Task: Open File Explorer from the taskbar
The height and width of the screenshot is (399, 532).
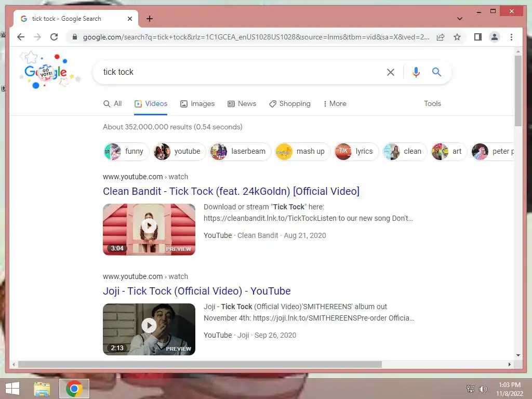Action: click(x=42, y=389)
